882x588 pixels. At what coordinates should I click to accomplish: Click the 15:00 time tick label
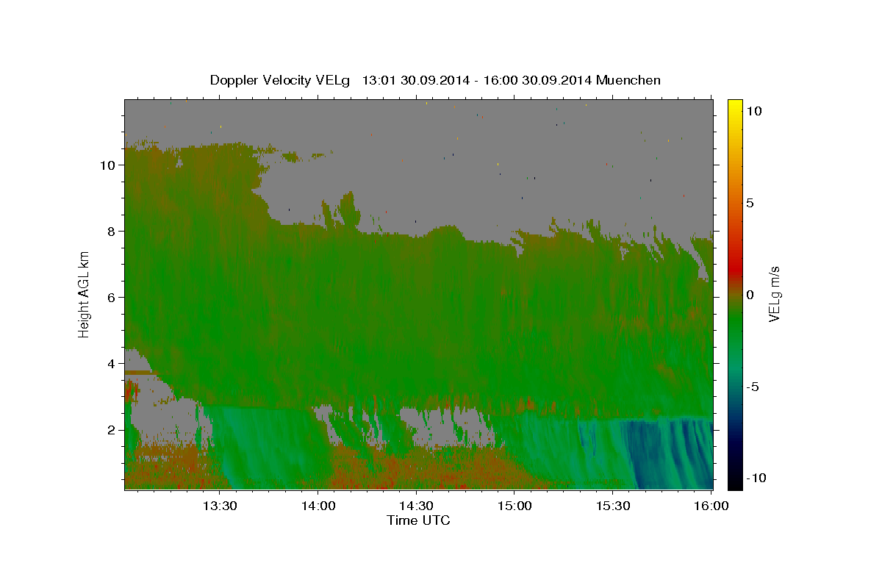point(514,506)
